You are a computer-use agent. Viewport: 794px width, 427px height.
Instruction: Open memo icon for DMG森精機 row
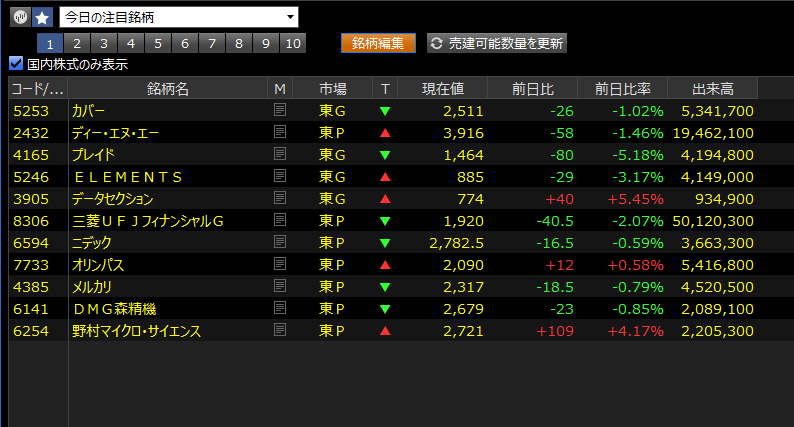point(280,308)
